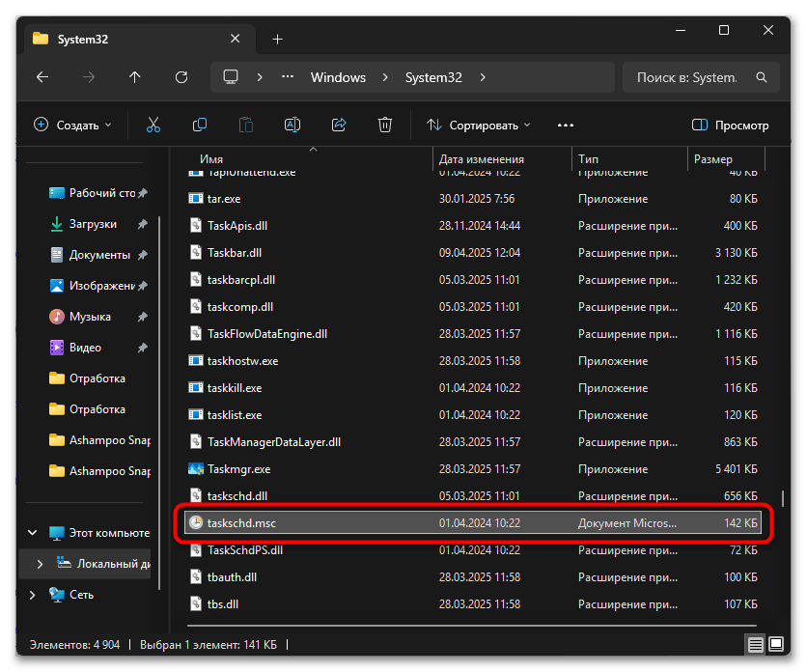Expand the Сеть tree node
The height and width of the screenshot is (672, 807).
coord(32,595)
